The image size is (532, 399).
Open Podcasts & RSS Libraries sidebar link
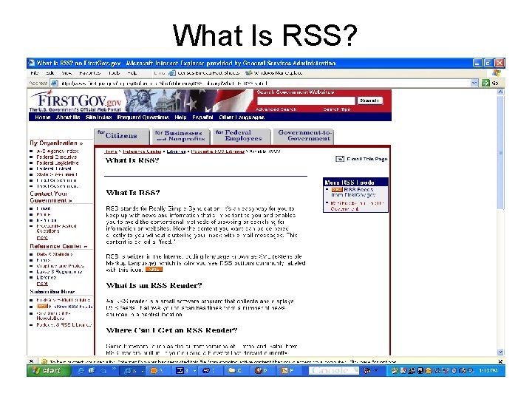point(64,325)
